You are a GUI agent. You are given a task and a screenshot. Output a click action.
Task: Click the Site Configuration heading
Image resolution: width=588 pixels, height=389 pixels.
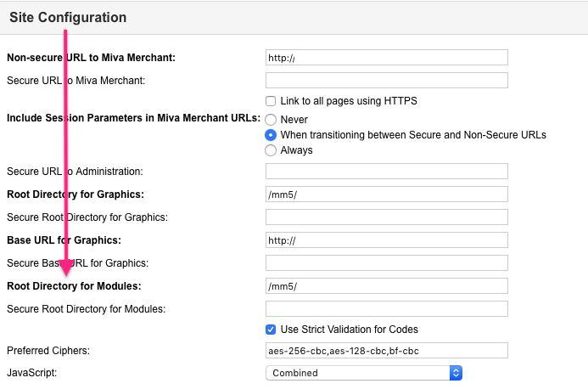click(68, 17)
